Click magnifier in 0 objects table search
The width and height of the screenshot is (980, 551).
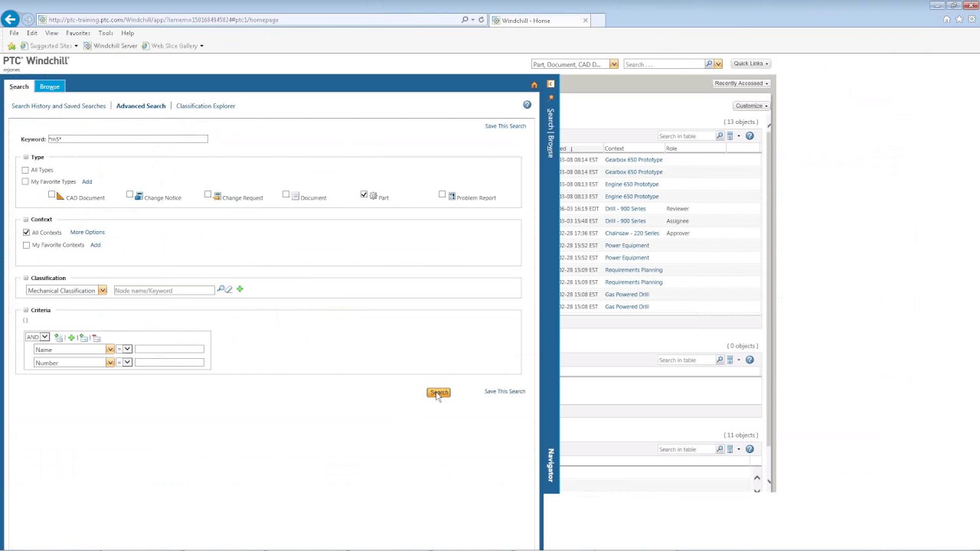[x=720, y=360]
